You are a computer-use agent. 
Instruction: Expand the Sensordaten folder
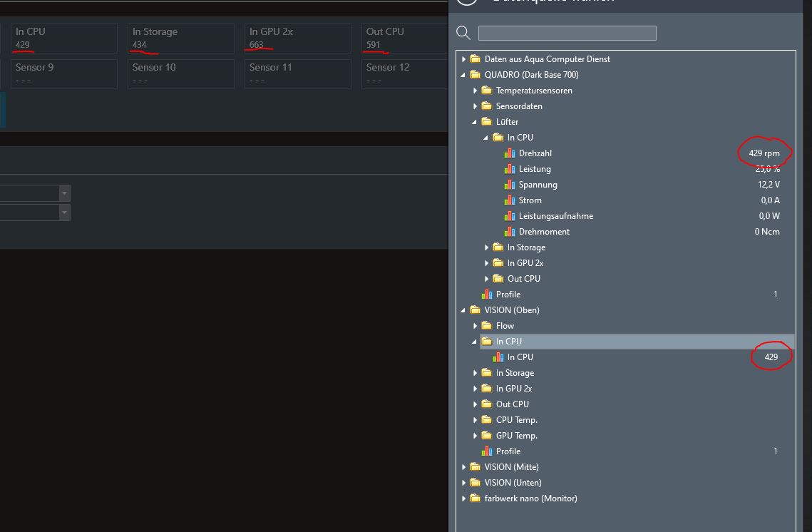(x=475, y=106)
